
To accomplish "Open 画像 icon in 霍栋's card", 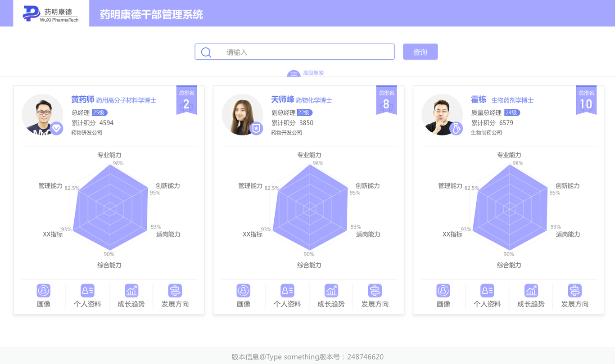I will (443, 290).
